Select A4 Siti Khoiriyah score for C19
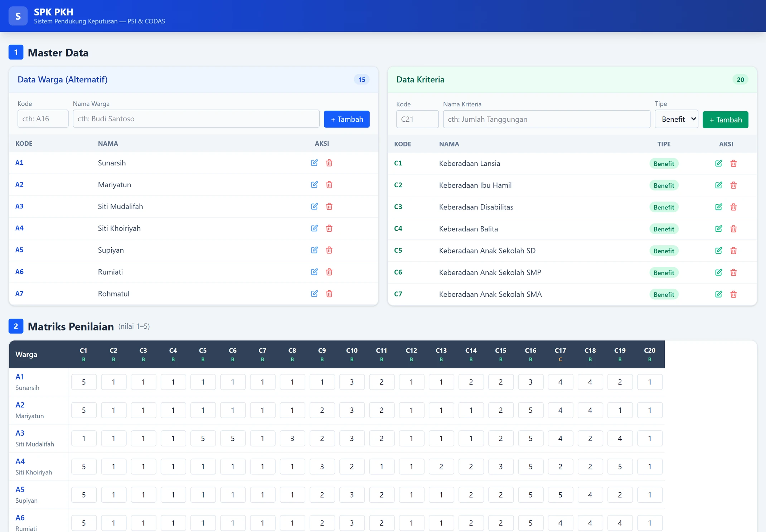The image size is (766, 532). click(x=620, y=467)
